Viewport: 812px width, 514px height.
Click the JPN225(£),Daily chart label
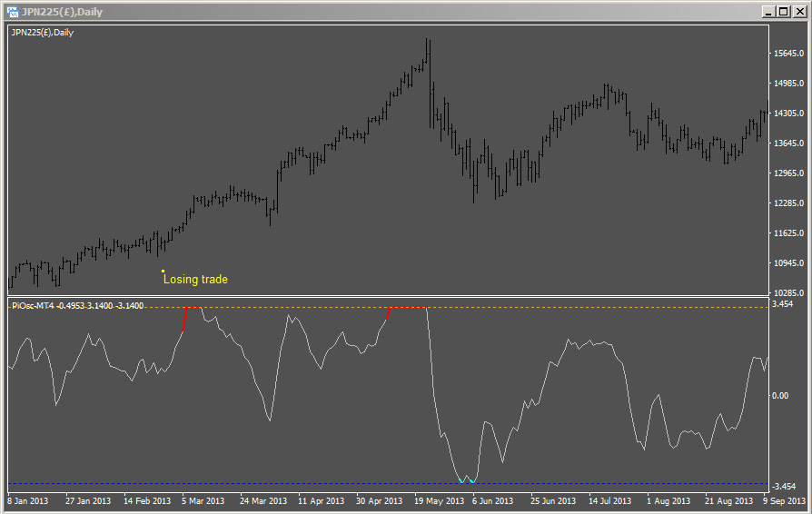click(43, 33)
